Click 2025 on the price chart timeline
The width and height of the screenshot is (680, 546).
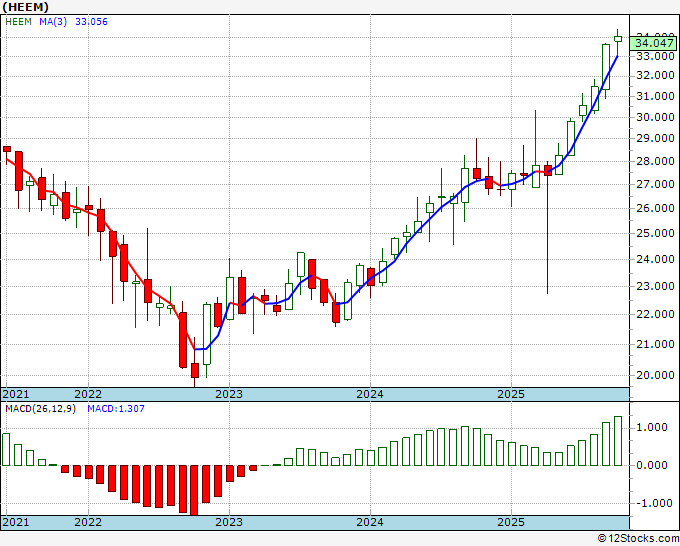click(511, 394)
